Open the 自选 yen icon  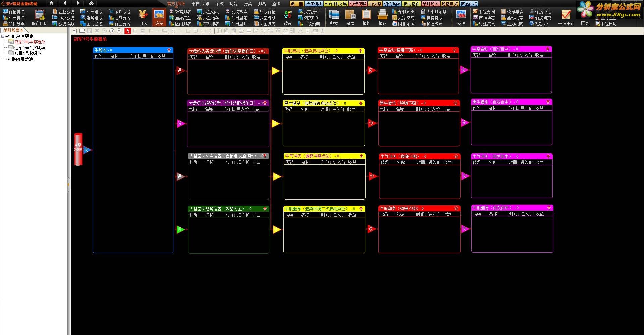pyautogui.click(x=143, y=17)
